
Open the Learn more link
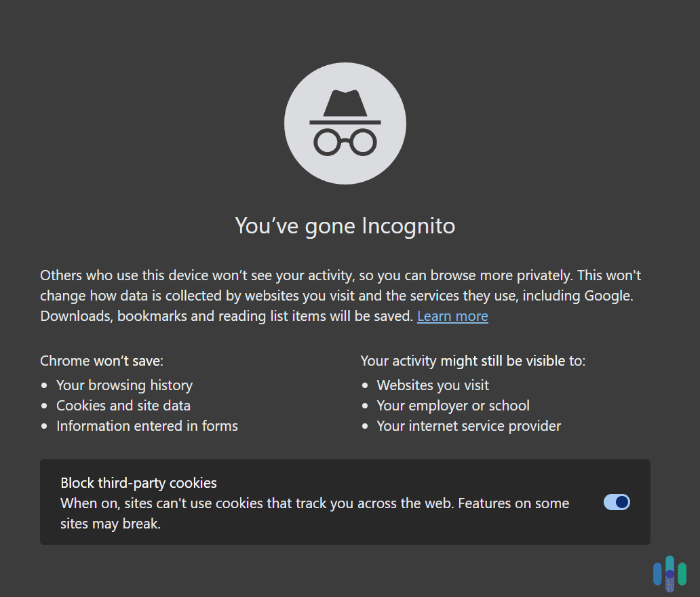[x=452, y=315]
